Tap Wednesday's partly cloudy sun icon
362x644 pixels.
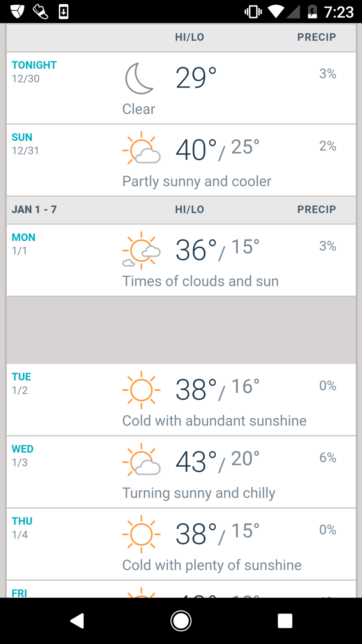point(141,460)
